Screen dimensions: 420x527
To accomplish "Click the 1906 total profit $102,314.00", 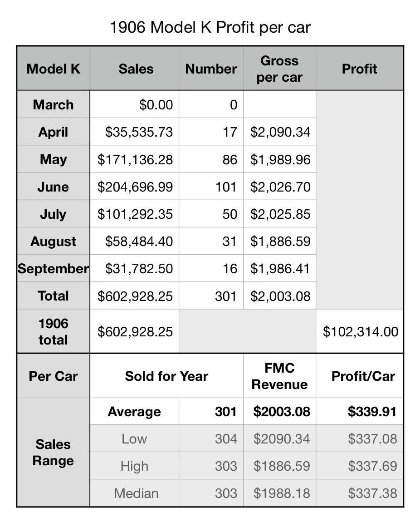I will point(360,331).
